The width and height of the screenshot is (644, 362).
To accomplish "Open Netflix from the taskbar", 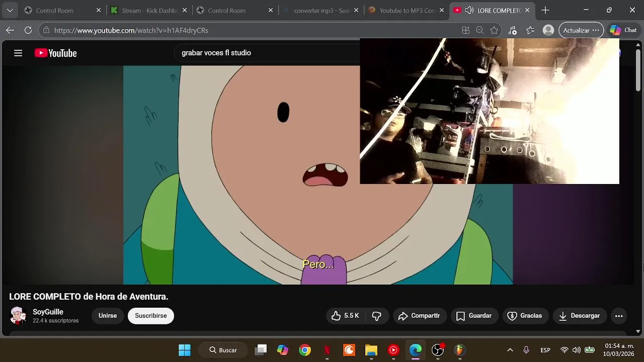I will (x=327, y=350).
